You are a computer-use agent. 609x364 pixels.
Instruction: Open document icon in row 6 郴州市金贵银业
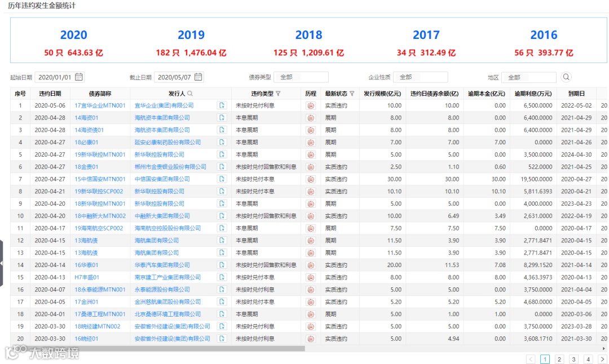(x=222, y=167)
